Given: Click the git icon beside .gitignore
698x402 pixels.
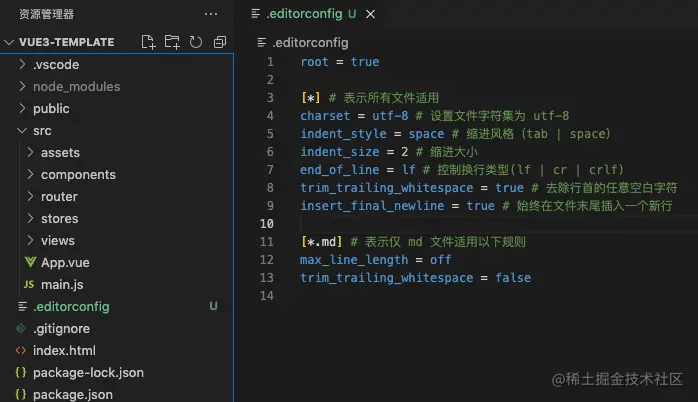Looking at the screenshot, I should (x=21, y=329).
